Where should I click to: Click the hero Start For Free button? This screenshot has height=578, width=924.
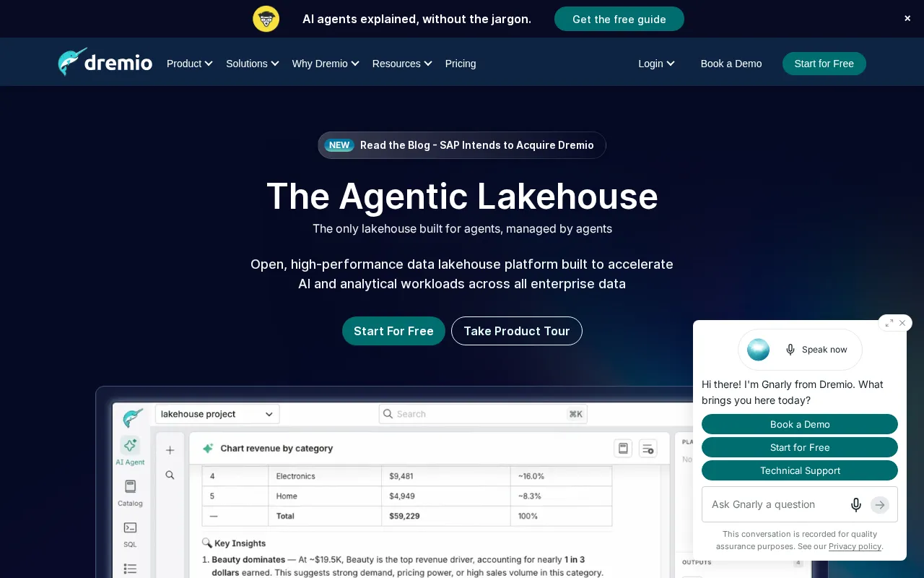pyautogui.click(x=393, y=331)
